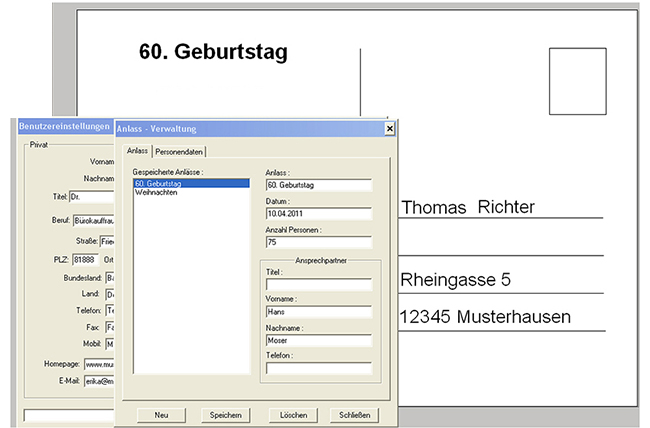Focus the Datum field showing 10.04.2011
This screenshot has height=428, width=650.
pos(318,213)
